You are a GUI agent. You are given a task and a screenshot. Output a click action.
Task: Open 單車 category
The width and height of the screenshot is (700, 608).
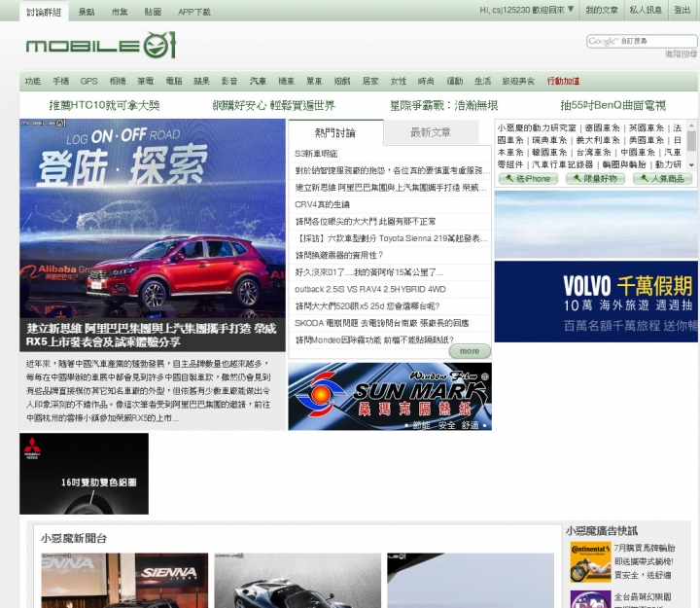pos(314,82)
